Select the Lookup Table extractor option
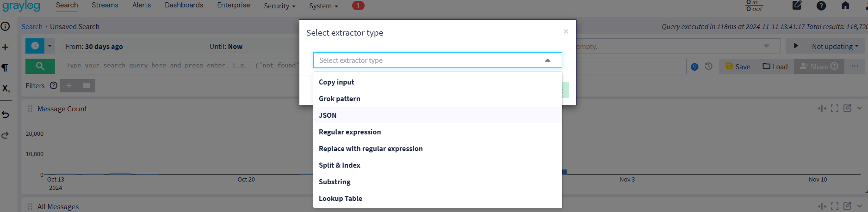Viewport: 868px width, 212px height. point(340,199)
